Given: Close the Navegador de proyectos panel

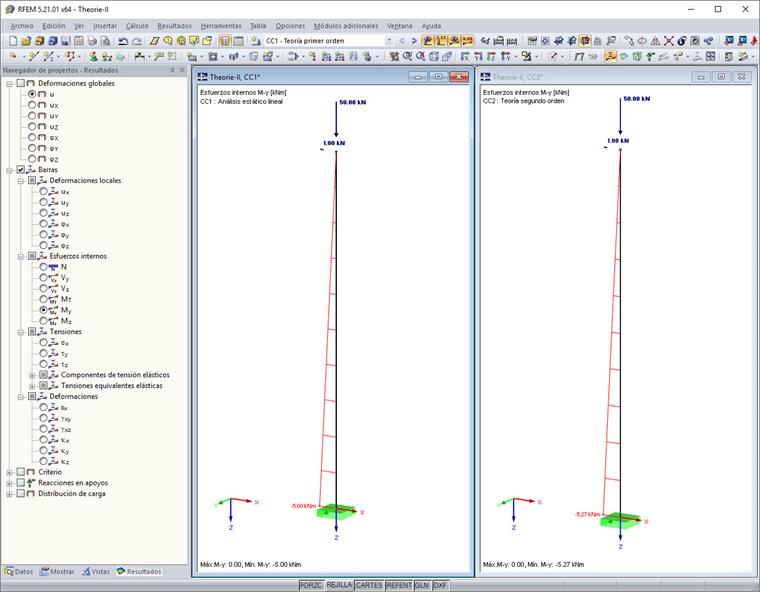Looking at the screenshot, I should [x=182, y=70].
